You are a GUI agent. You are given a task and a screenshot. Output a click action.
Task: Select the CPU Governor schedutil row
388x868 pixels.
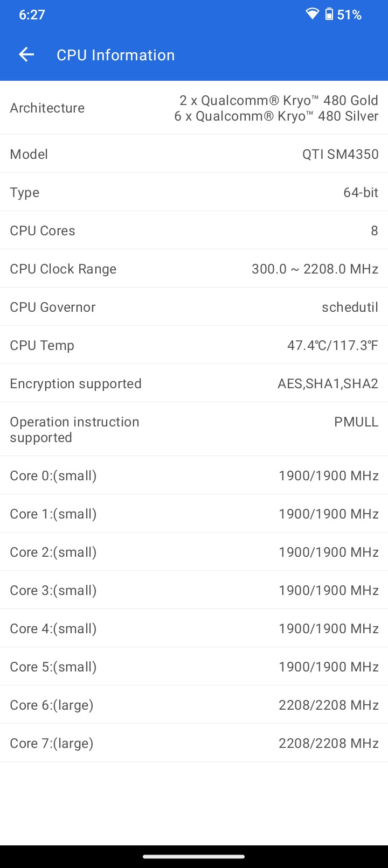[194, 307]
